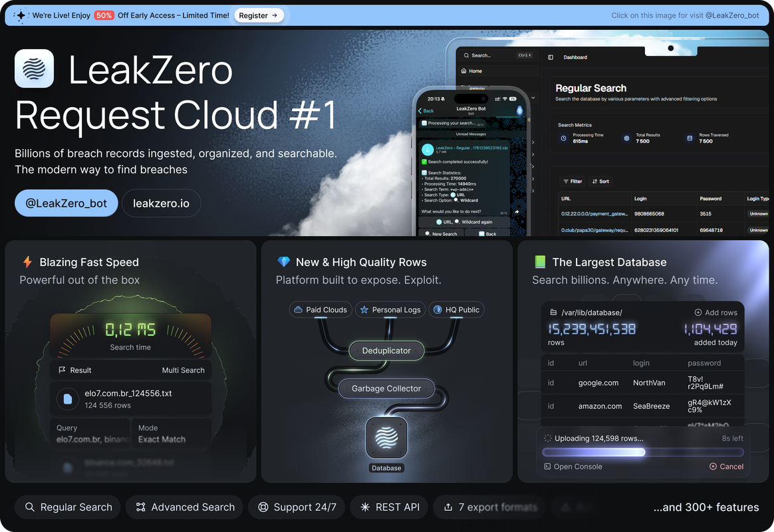
Task: Click the Support 24/7 feature chip
Action: 297,507
